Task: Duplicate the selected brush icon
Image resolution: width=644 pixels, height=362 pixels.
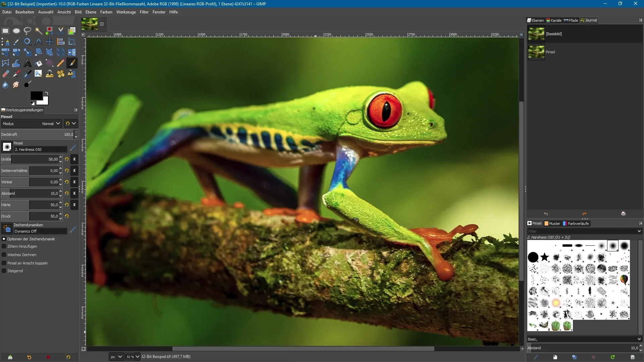Action: tap(574, 357)
